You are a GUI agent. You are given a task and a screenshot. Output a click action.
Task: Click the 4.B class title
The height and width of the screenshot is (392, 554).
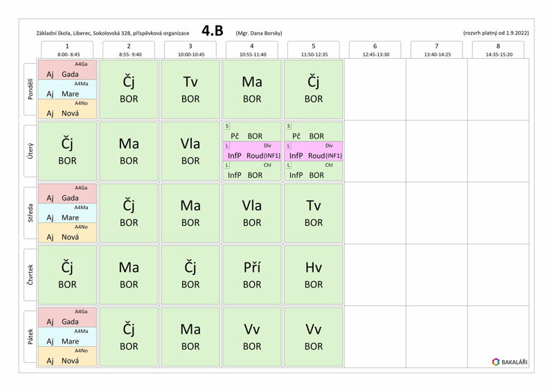click(x=213, y=30)
